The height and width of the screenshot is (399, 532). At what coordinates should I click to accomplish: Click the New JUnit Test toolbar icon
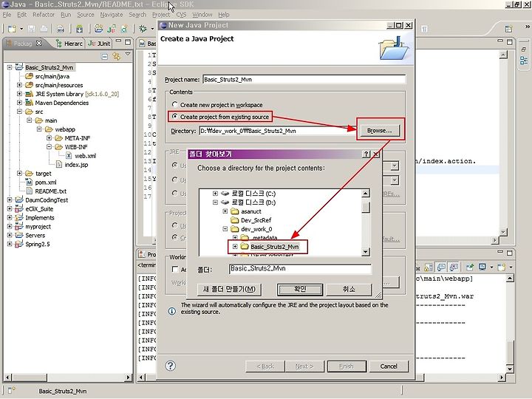pos(112,29)
